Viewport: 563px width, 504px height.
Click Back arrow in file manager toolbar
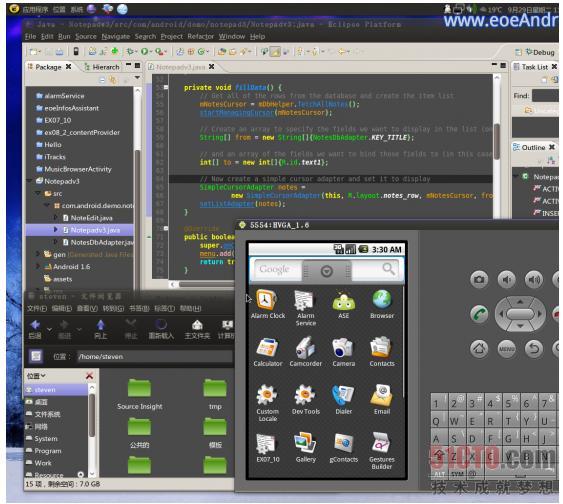pos(35,329)
